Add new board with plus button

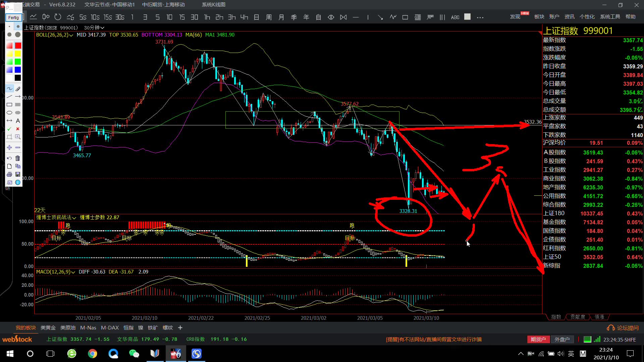(x=180, y=328)
